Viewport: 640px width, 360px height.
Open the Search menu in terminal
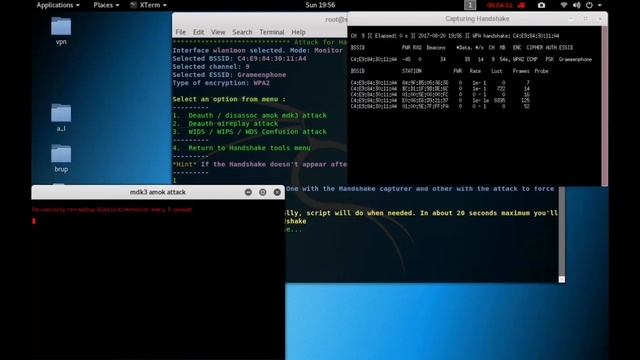coord(242,32)
